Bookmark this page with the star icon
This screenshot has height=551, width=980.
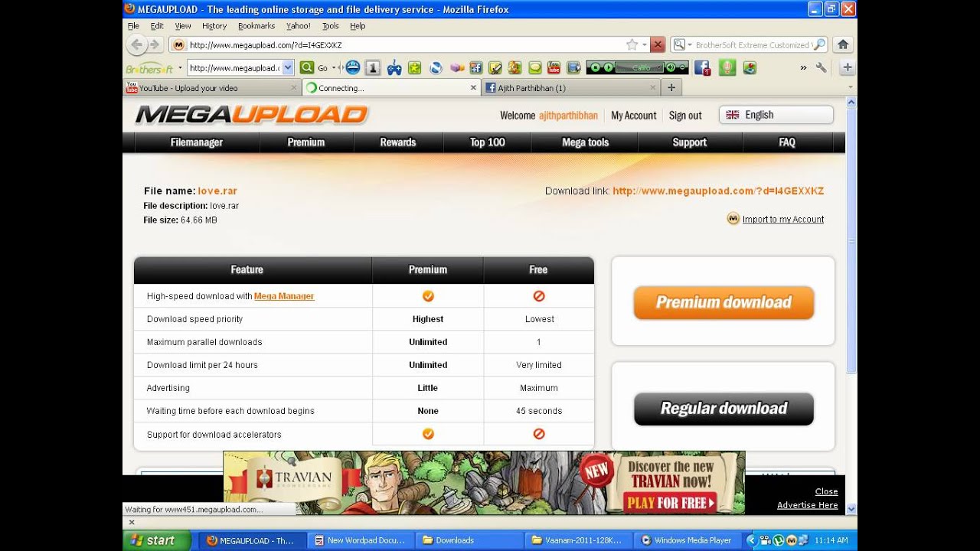pos(632,44)
